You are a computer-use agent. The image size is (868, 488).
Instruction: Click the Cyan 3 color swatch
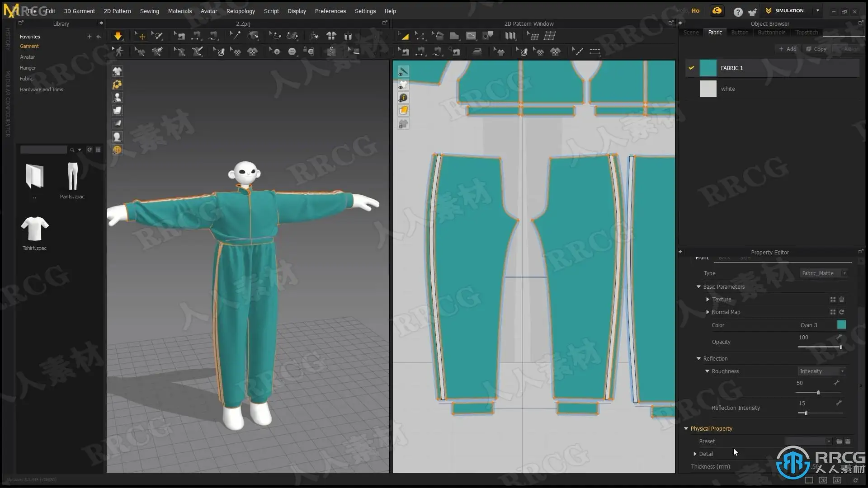click(x=841, y=325)
